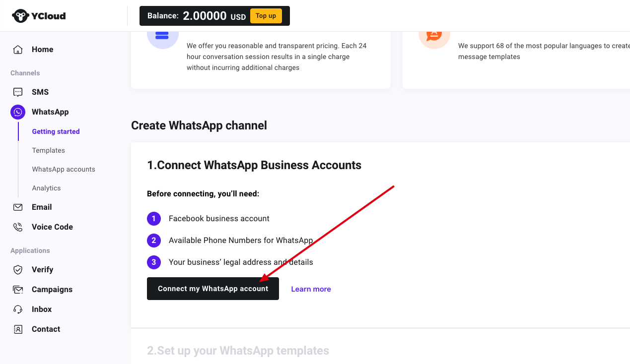Click the Create WhatsApp channel heading
Screen dimensions: 630x364
(x=199, y=125)
